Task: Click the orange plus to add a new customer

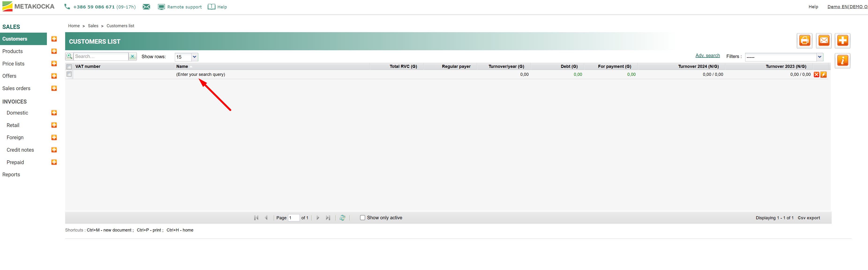Action: tap(842, 41)
